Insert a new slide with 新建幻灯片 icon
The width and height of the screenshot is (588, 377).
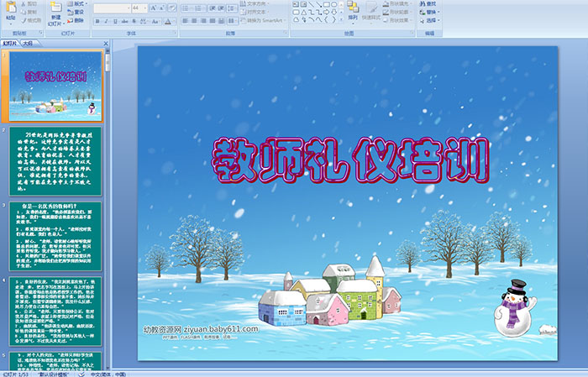[56, 8]
